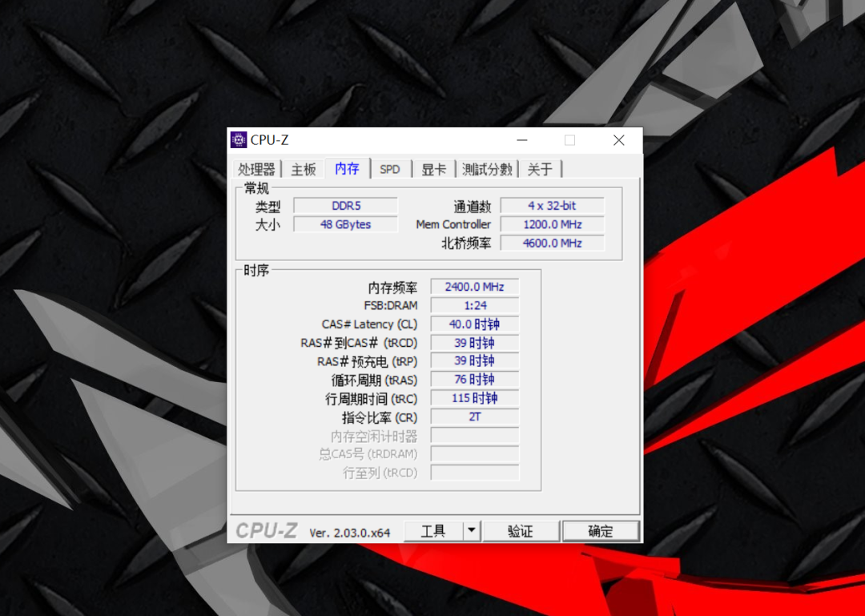Image resolution: width=865 pixels, height=616 pixels.
Task: Click the 内存频率 label
Action: pos(392,288)
